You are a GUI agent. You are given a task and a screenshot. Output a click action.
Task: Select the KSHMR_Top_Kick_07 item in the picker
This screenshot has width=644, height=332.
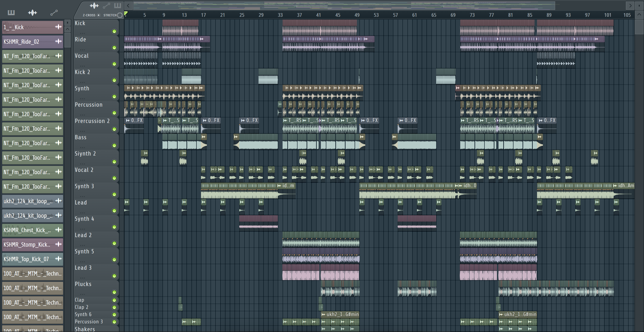coord(32,259)
